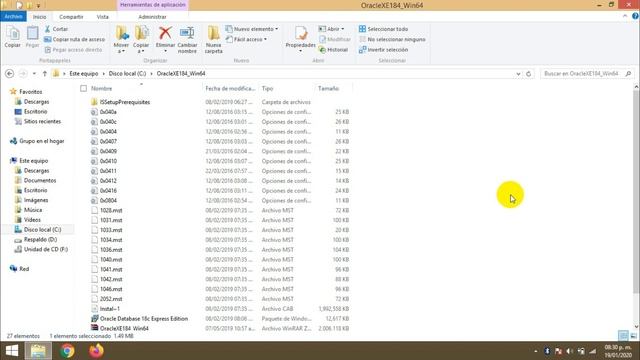Click the Copiar ribbon icon
This screenshot has height=360, width=640.
(x=12, y=37)
